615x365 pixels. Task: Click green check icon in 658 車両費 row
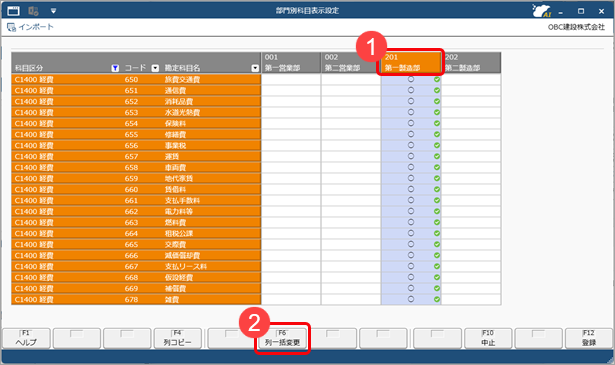tap(437, 167)
